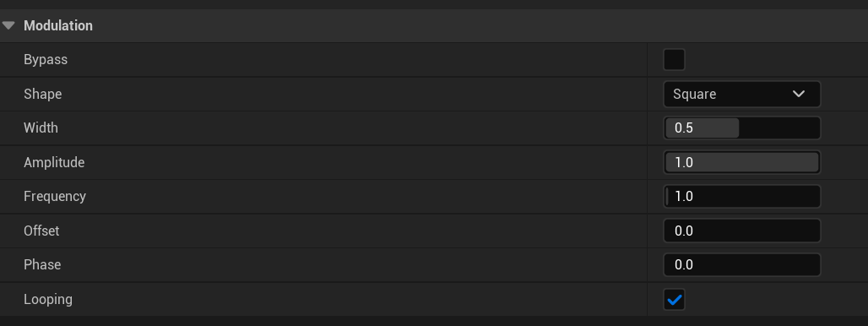Select the Width property row label
Image resolution: width=868 pixels, height=326 pixels.
click(x=41, y=128)
